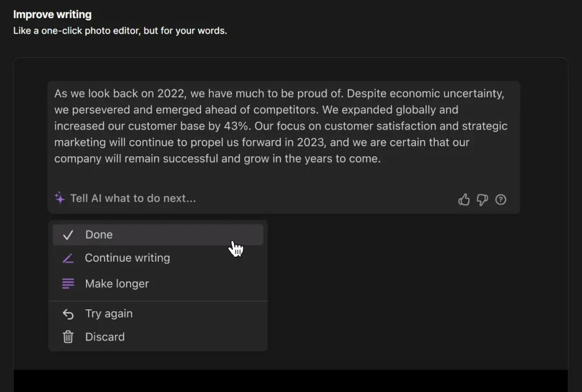Click the checkmark icon beside Done

click(68, 234)
